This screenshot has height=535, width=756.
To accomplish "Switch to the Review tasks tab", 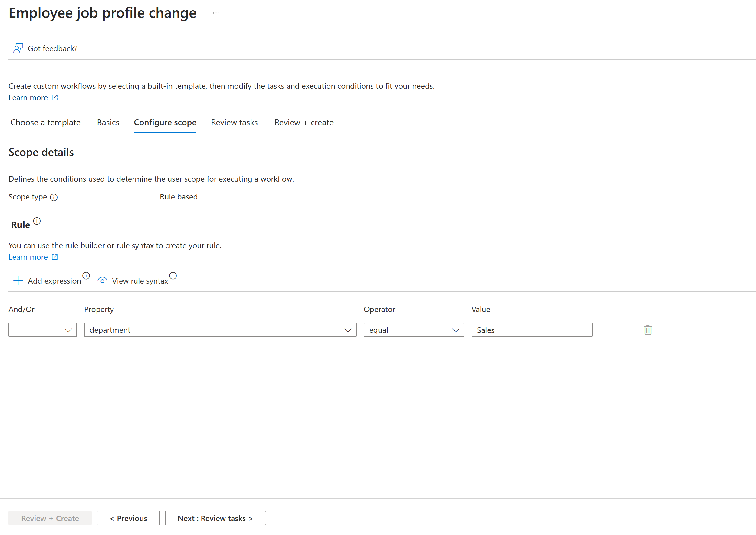I will pyautogui.click(x=233, y=122).
